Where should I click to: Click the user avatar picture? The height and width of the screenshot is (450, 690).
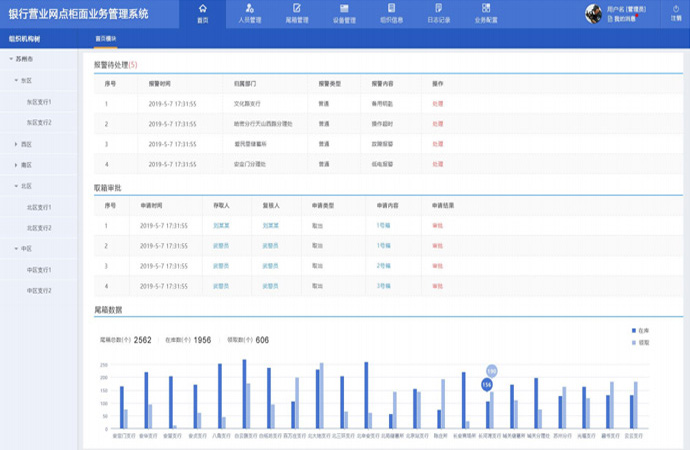tap(592, 13)
